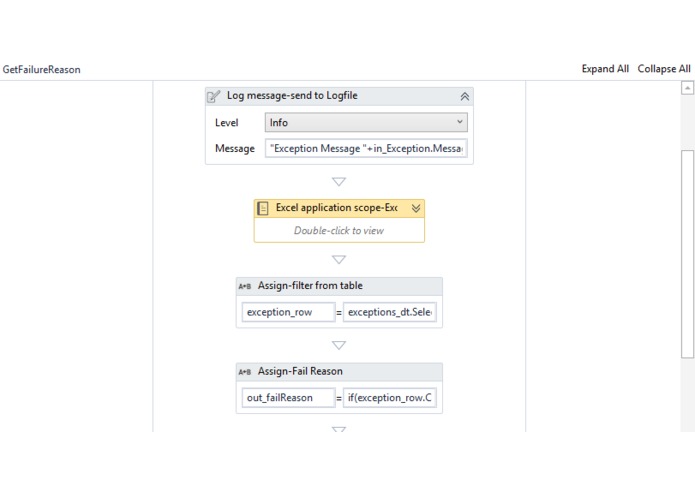Click the connector arrow below Excel application scope
Screen dimensions: 695x494
339,260
